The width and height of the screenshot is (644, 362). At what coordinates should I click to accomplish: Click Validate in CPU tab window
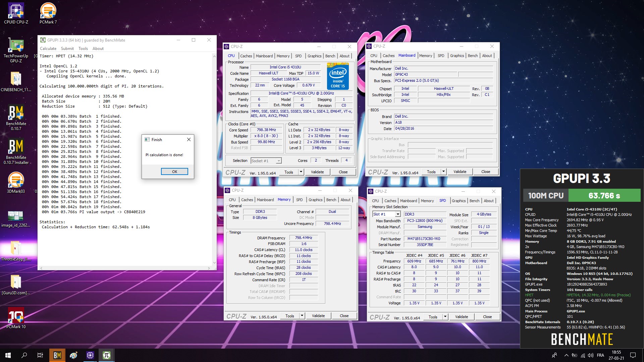coord(317,172)
